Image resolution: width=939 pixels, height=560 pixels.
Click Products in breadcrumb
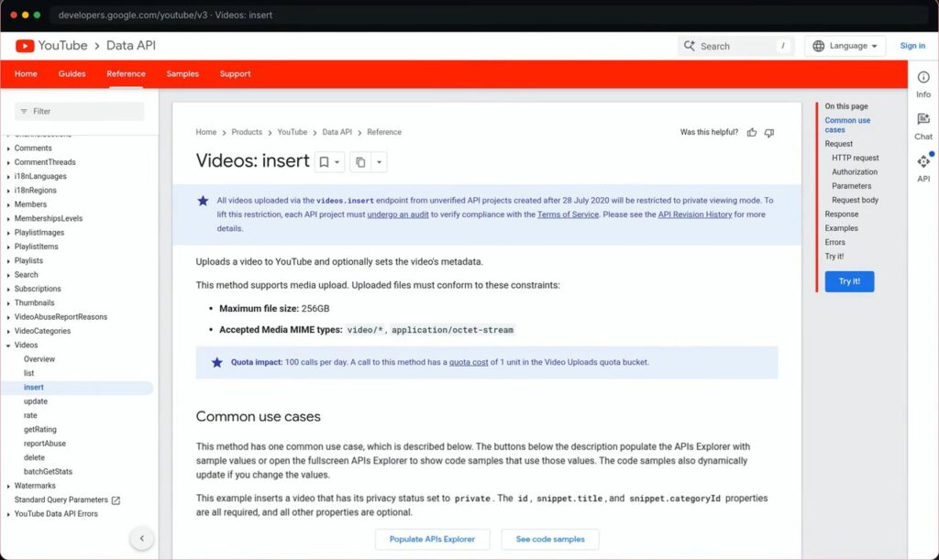pos(247,132)
